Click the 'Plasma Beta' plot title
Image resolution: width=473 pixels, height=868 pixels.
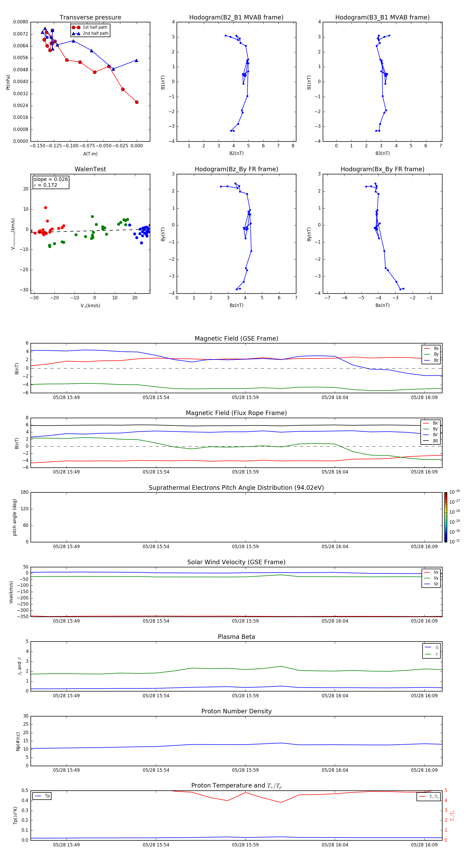coord(236,637)
